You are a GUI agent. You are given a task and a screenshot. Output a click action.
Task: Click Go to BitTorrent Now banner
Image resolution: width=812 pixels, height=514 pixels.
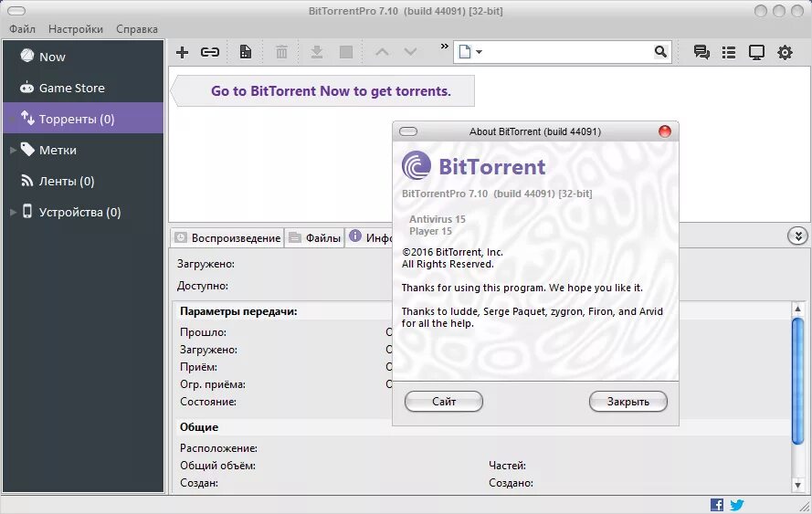tap(322, 91)
